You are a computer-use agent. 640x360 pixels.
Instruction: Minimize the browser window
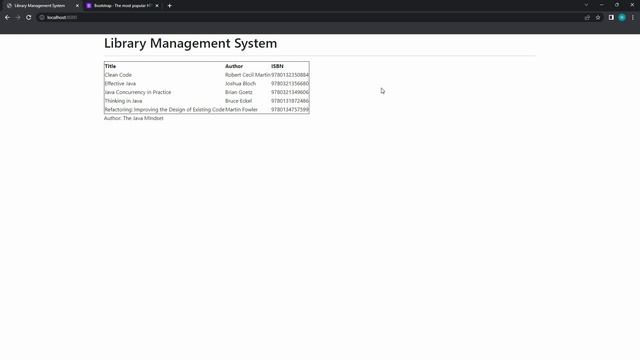602,5
